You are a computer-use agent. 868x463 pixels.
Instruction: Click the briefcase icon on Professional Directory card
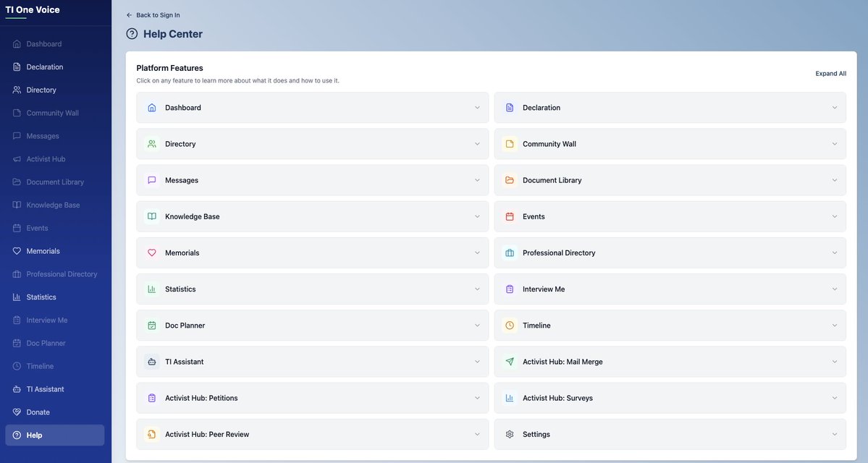point(509,252)
